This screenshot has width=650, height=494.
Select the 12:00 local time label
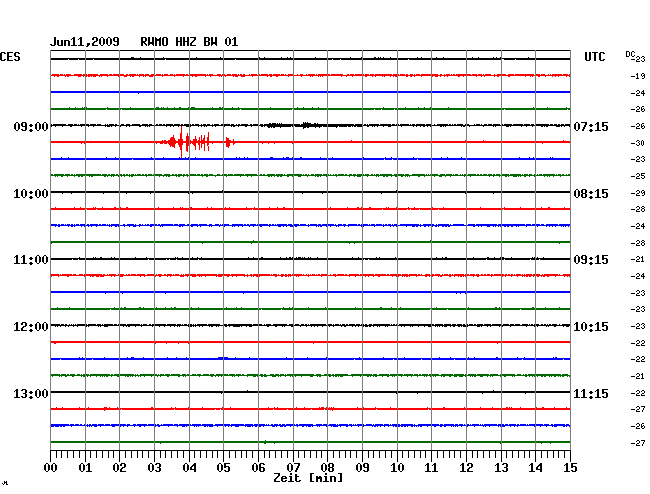point(31,327)
